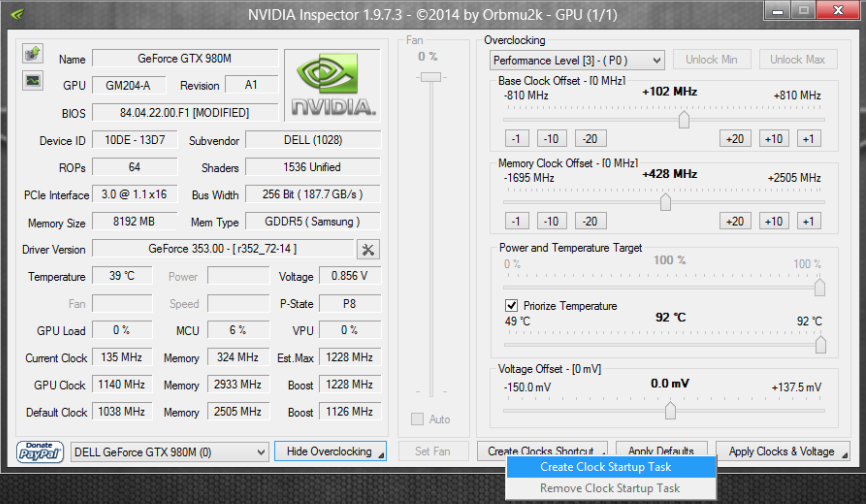Screen dimensions: 866x504
Task: Select Create Clock Startup Task menu entry
Action: click(x=611, y=467)
